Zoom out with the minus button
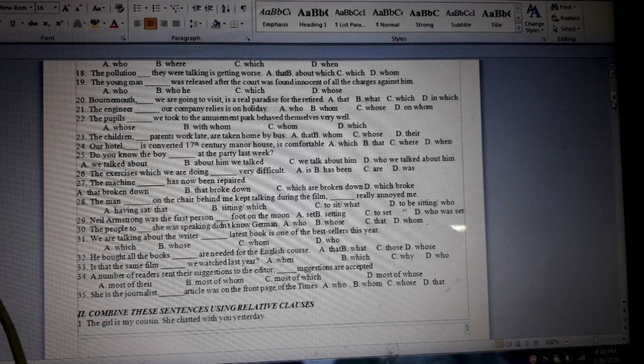The width and height of the screenshot is (644, 364). (567, 341)
